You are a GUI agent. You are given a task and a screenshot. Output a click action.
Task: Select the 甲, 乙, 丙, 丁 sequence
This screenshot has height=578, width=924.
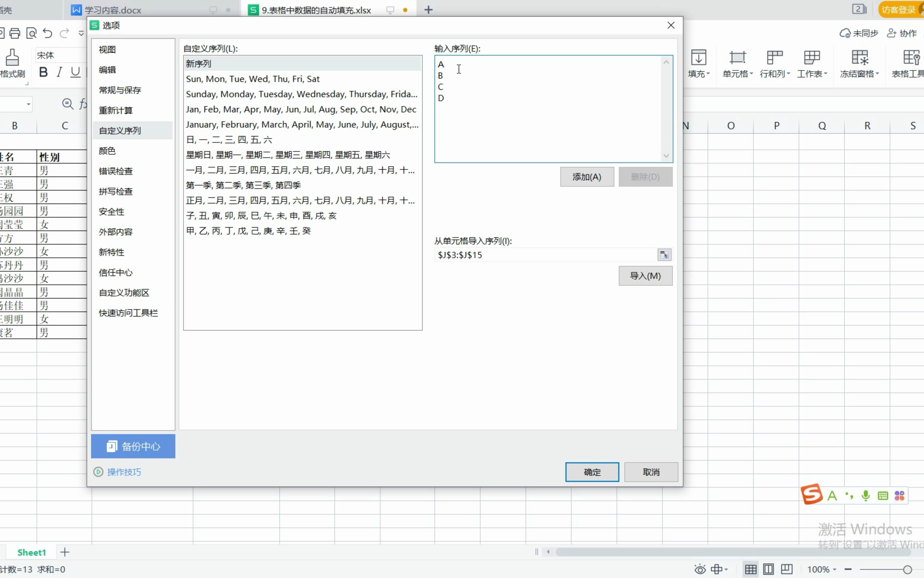coord(303,230)
